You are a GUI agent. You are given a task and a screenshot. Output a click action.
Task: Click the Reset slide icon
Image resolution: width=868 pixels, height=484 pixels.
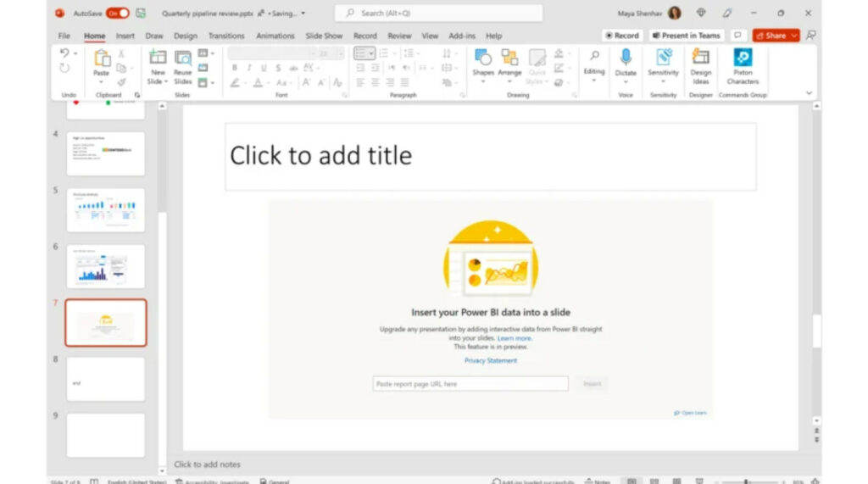pos(203,68)
